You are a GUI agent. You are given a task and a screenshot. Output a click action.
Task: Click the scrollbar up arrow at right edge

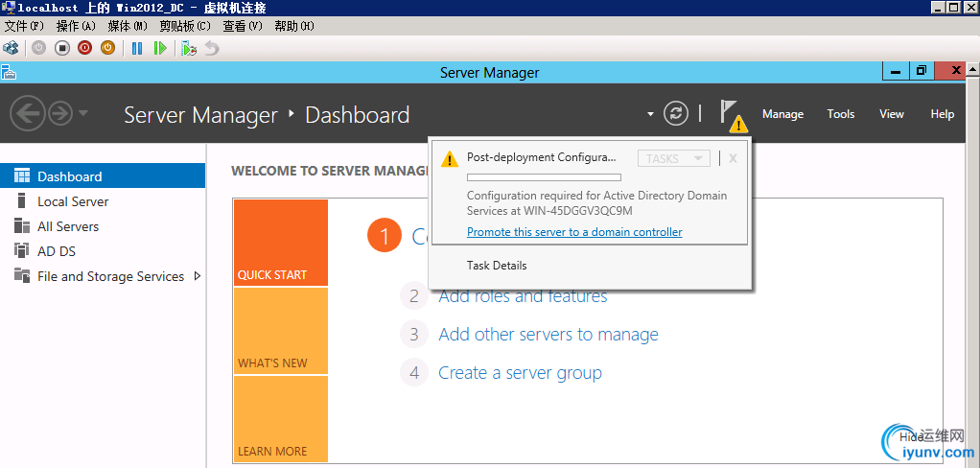tap(973, 68)
